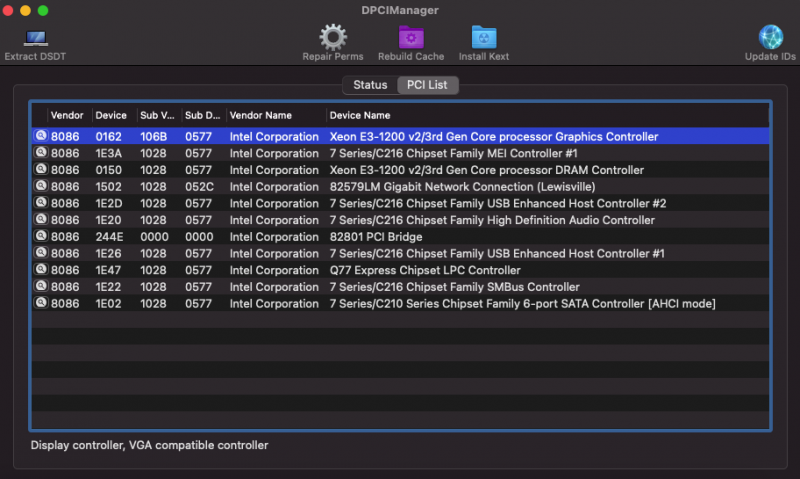Click magnifier icon for 82579LM Gigabit Network row

click(41, 186)
